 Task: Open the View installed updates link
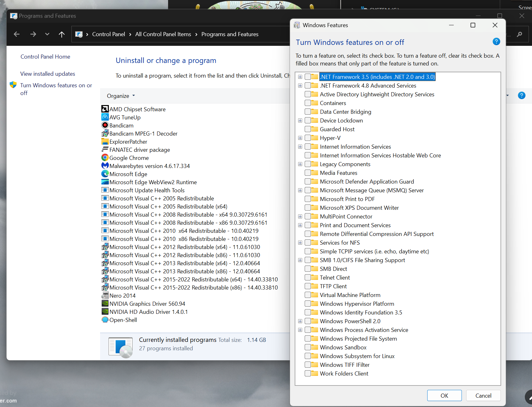(x=48, y=74)
